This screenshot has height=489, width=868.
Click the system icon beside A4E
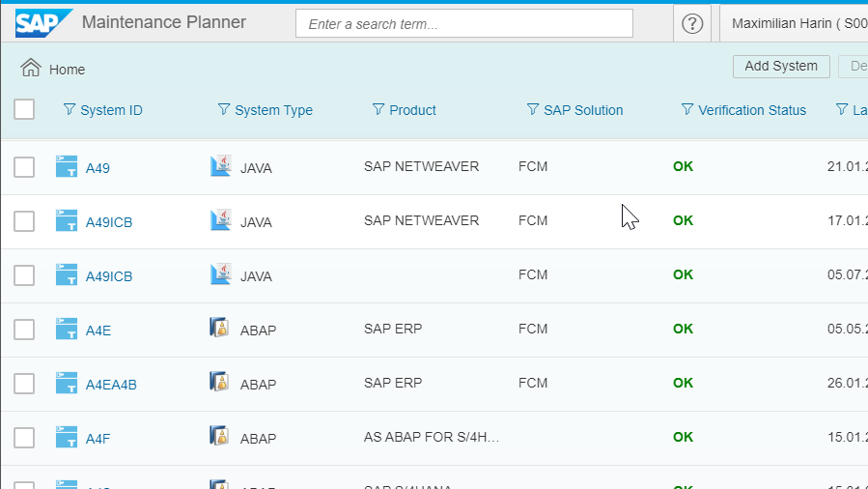coord(67,329)
